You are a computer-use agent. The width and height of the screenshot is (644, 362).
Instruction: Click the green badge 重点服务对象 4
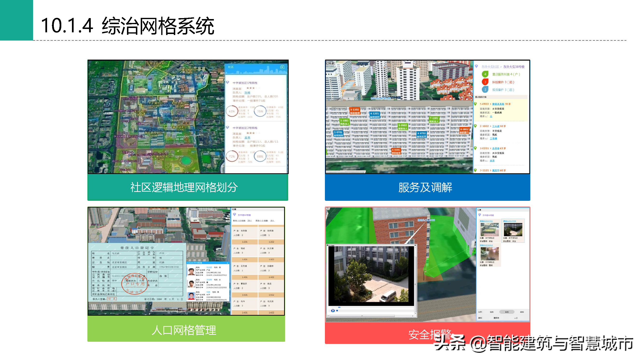click(485, 74)
